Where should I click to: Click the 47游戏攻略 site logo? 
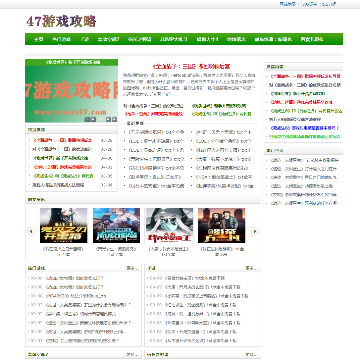click(x=61, y=21)
